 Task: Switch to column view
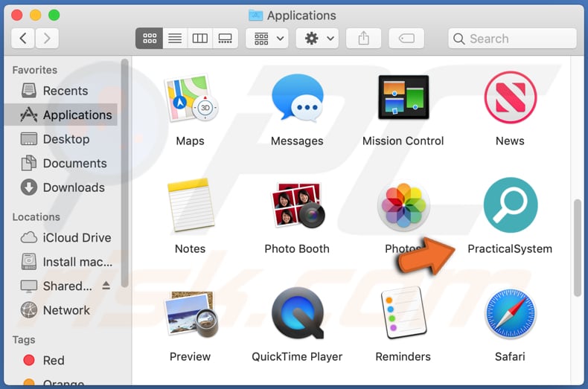[200, 38]
